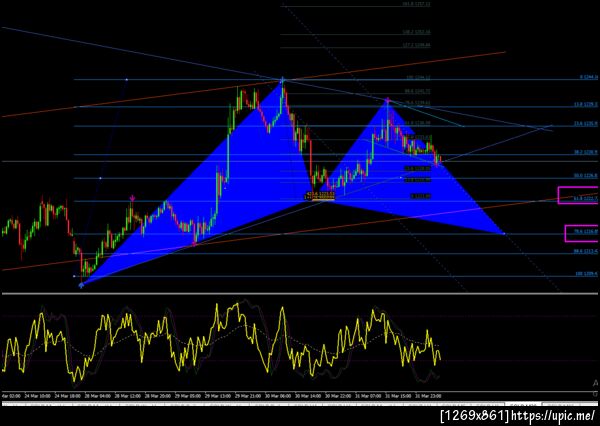Click the 30 Mar 06:00 time label

coord(278,396)
